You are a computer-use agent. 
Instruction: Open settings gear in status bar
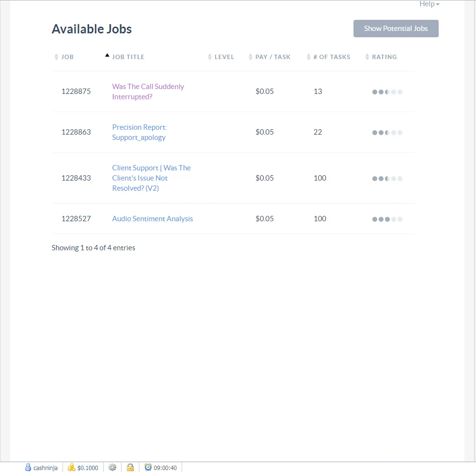[112, 467]
